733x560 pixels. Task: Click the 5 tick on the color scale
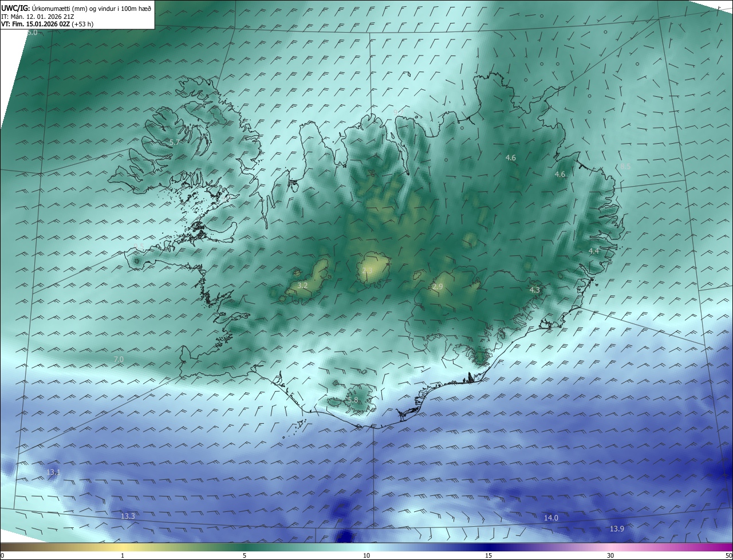pos(245,555)
